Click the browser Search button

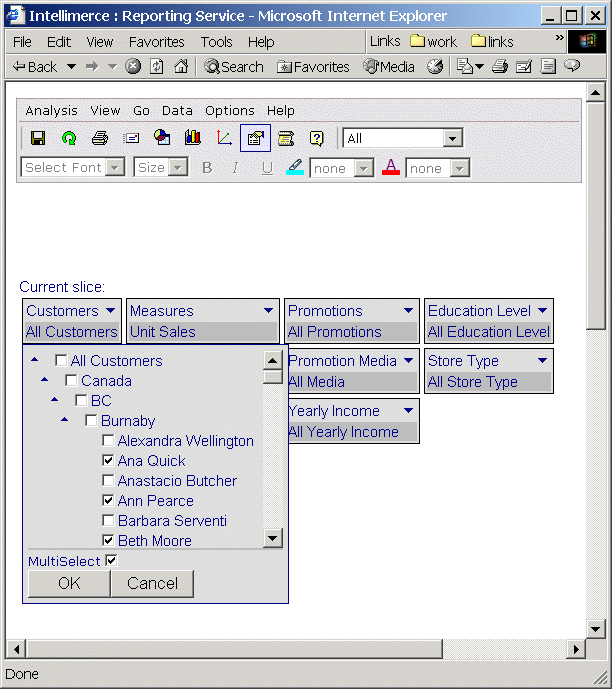click(x=234, y=67)
